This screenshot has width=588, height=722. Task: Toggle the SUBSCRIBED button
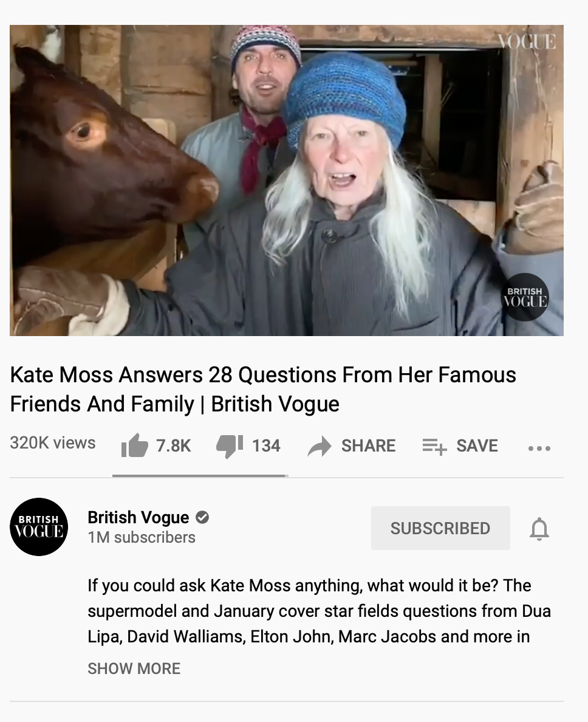click(440, 528)
